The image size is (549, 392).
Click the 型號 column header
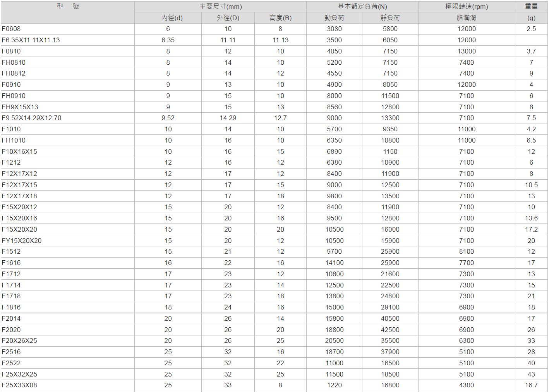click(68, 7)
